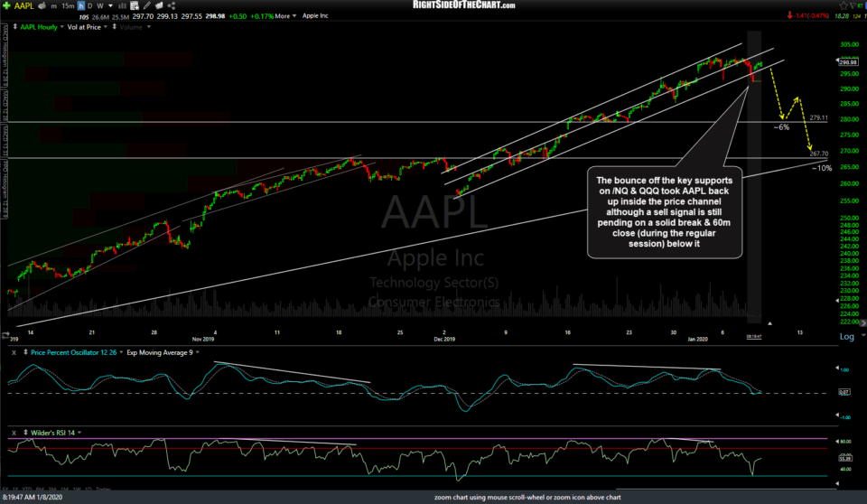The width and height of the screenshot is (867, 504).
Task: Click the add indicator template icon
Action: 135,6
